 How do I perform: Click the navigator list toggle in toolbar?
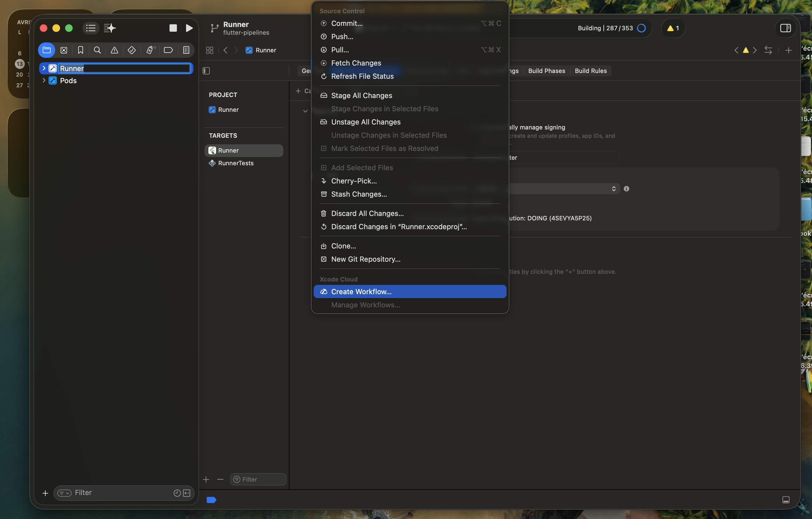click(91, 28)
